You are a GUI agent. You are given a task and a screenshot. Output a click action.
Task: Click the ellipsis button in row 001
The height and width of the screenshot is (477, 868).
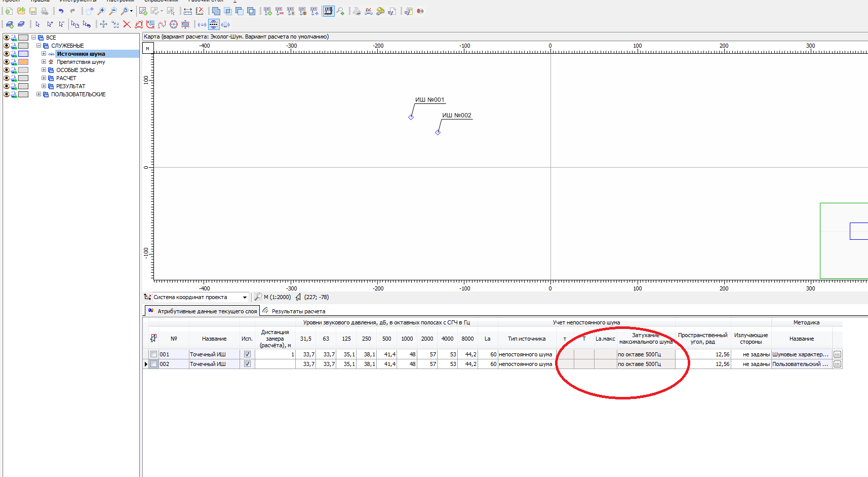837,354
